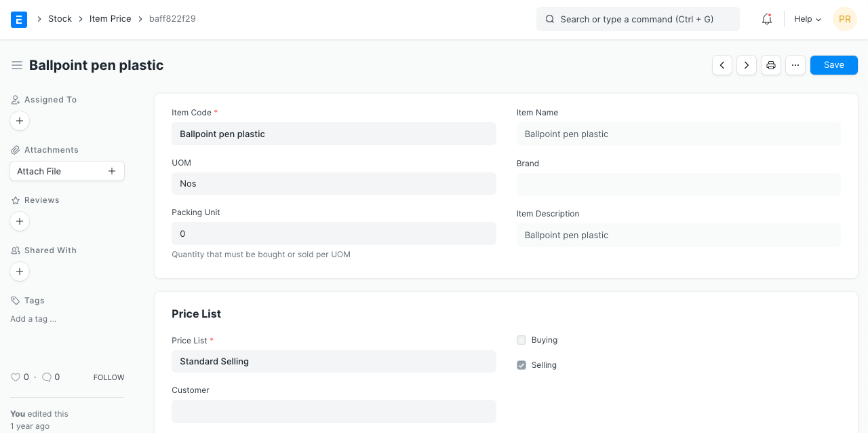Add an assignee with plus button
Screen dimensions: 868x433
coord(20,121)
